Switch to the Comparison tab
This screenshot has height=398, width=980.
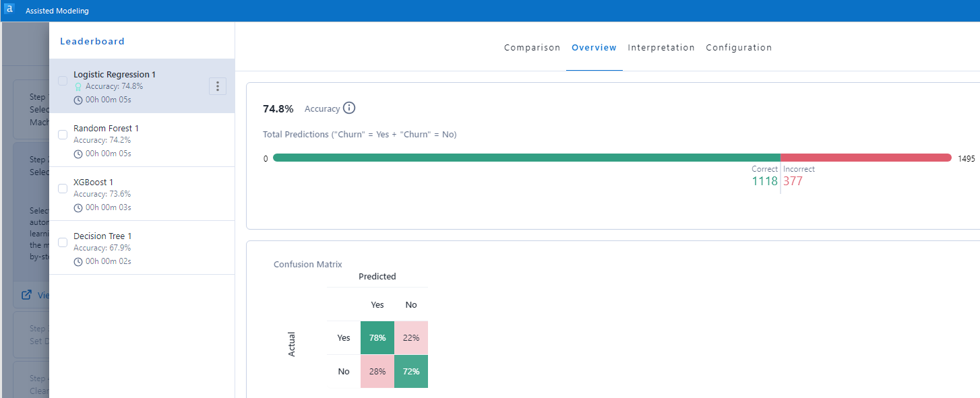(x=532, y=47)
